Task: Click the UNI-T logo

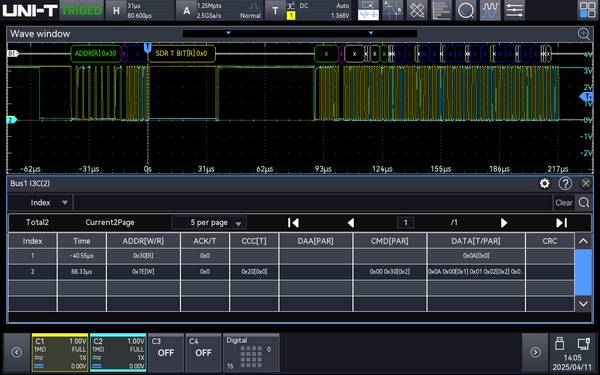Action: tap(29, 10)
